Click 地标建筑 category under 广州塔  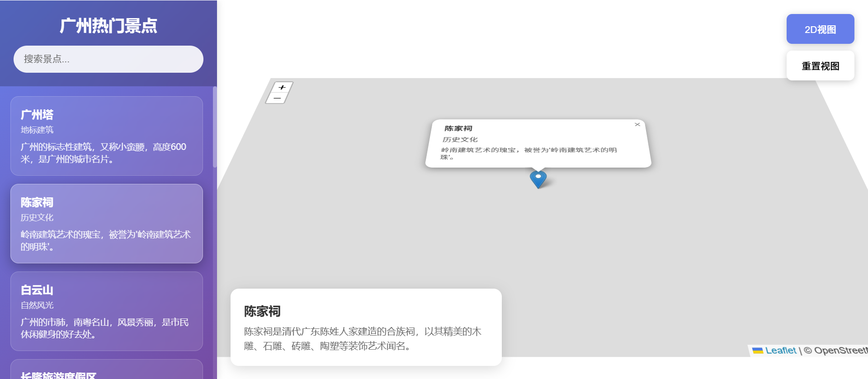37,130
